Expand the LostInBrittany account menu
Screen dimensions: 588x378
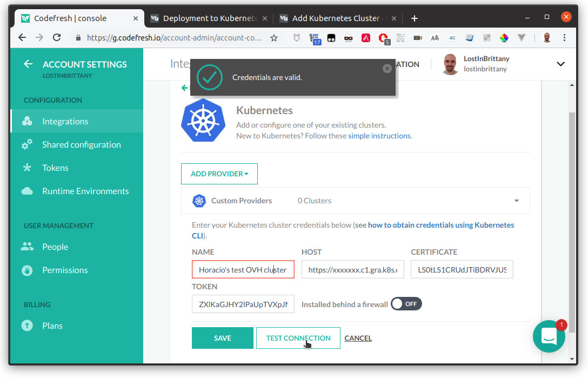click(560, 63)
